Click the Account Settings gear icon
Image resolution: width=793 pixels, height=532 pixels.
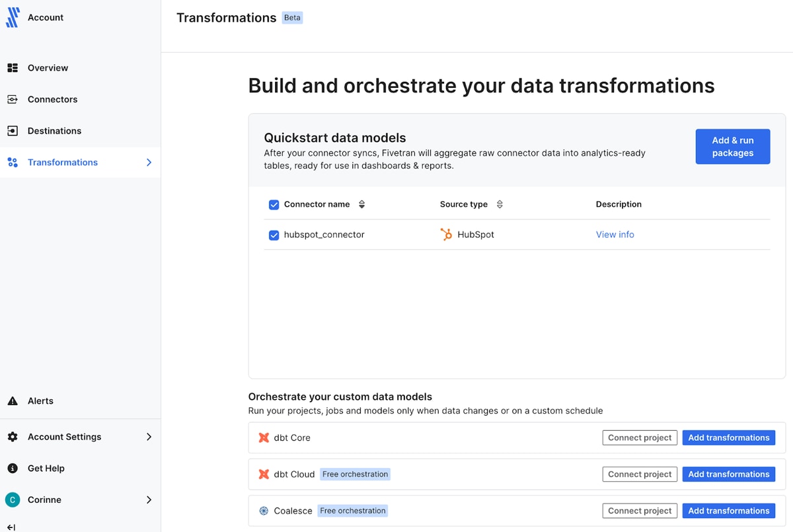(13, 437)
